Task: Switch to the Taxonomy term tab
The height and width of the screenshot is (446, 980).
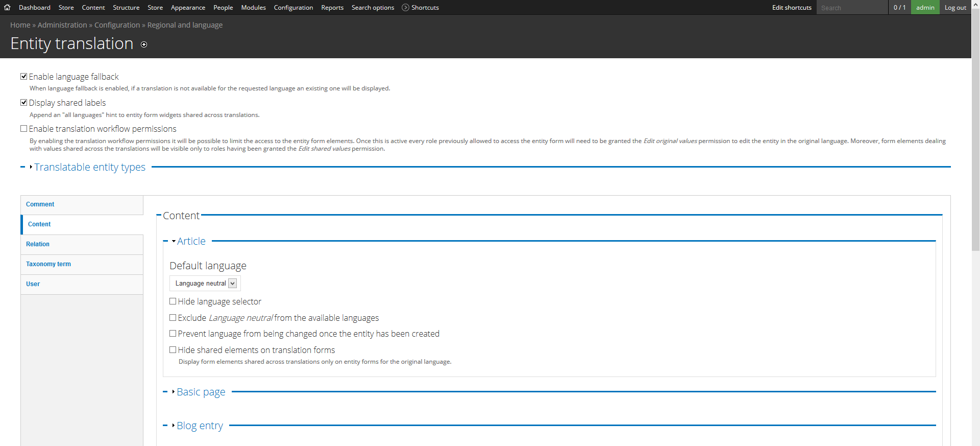Action: coord(48,264)
